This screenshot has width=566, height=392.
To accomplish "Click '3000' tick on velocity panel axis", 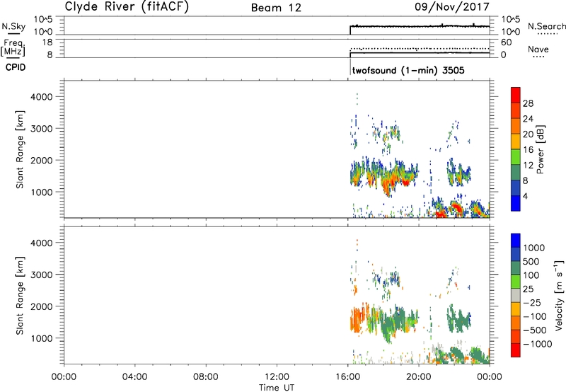I will coord(42,275).
